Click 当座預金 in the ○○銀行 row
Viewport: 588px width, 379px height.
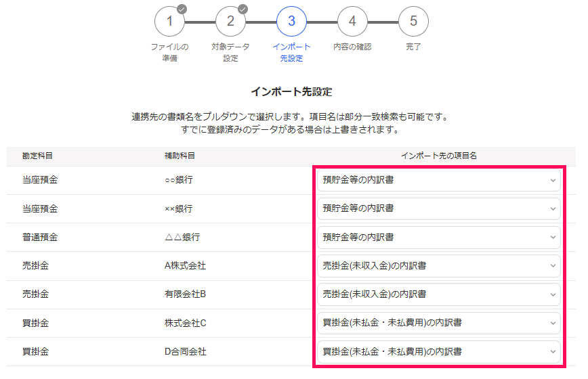(40, 180)
